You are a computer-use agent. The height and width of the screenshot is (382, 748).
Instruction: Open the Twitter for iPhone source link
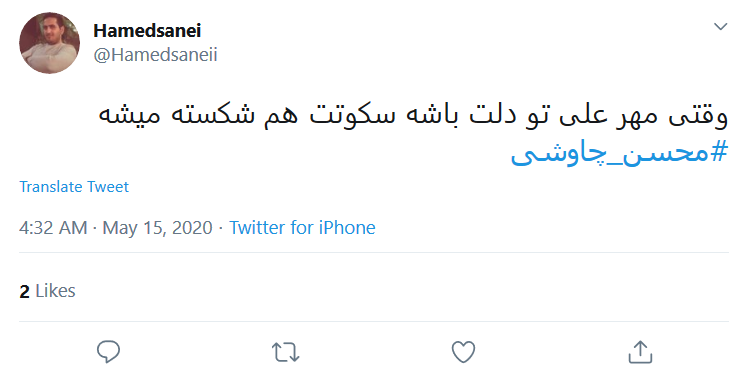click(302, 227)
